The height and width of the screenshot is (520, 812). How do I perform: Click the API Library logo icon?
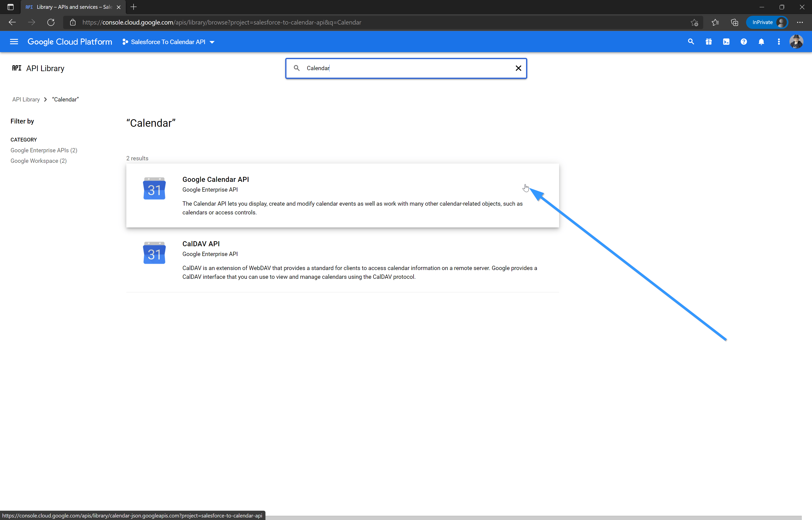(x=17, y=68)
